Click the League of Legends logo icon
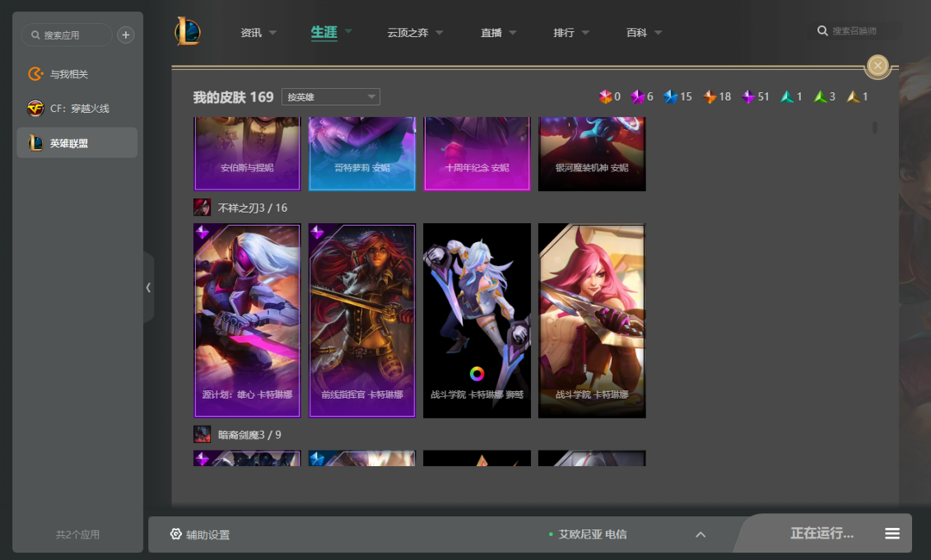The width and height of the screenshot is (931, 560). point(187,31)
